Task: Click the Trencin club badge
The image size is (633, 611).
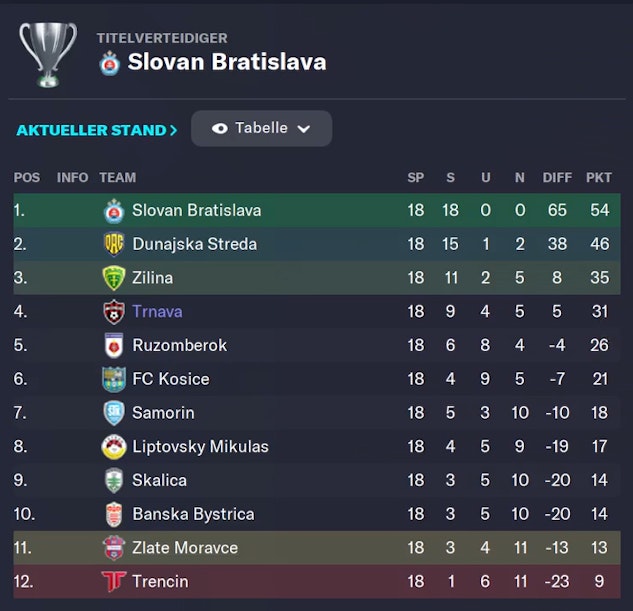Action: click(x=114, y=581)
